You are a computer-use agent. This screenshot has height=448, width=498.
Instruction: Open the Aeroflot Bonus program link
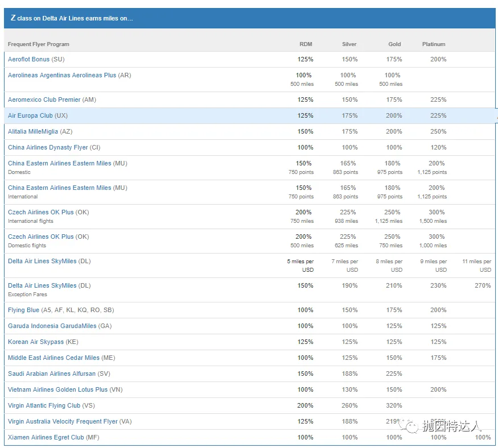[x=28, y=59]
